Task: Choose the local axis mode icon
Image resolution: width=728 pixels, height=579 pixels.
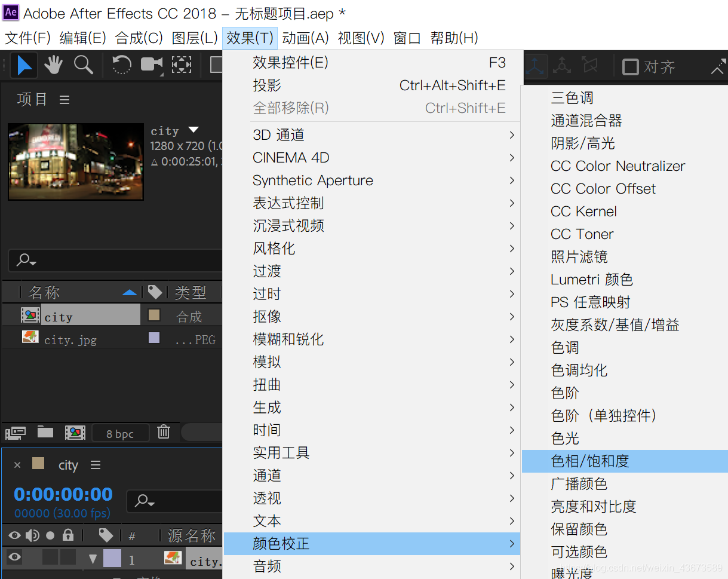Action: (x=535, y=65)
